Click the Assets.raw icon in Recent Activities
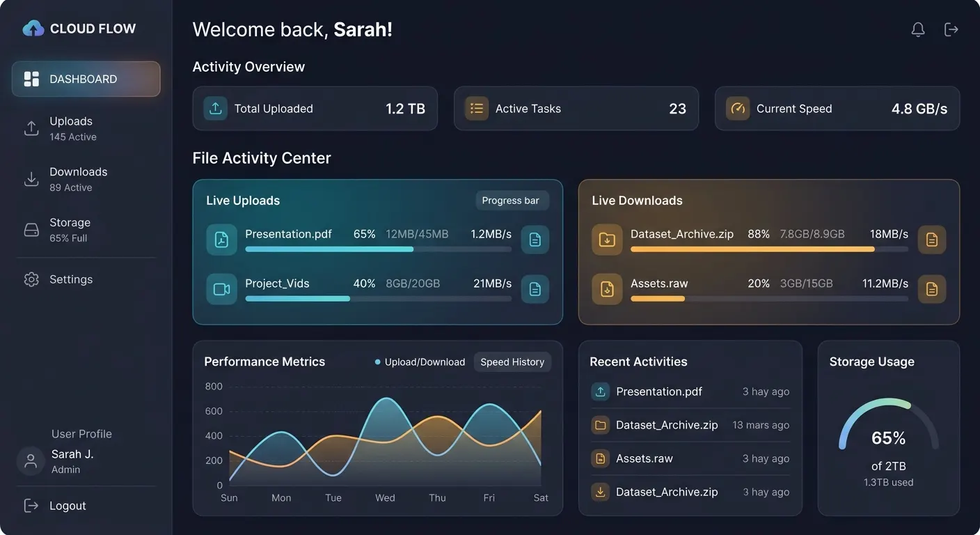The height and width of the screenshot is (535, 980). tap(600, 458)
